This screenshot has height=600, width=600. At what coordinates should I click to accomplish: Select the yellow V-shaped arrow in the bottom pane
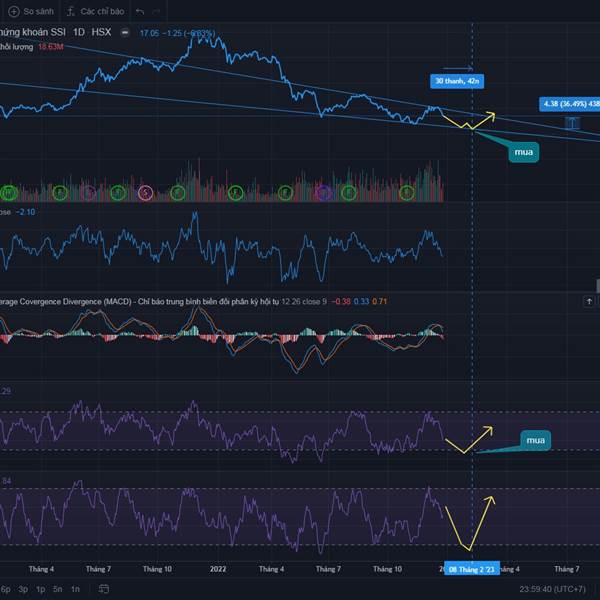470,523
